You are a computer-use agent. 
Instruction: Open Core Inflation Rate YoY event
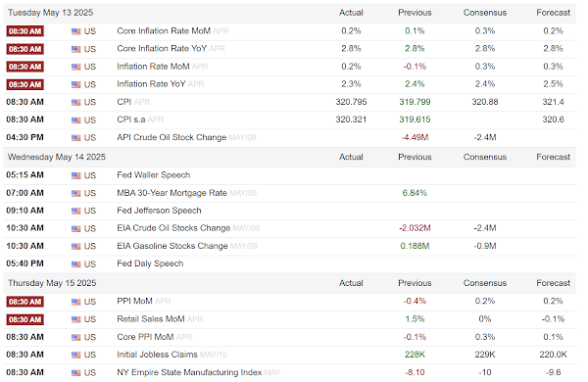tap(162, 49)
